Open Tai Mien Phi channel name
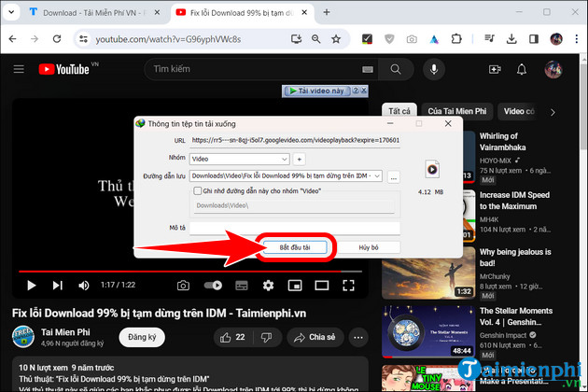Viewport: 588px width, 392px height. [x=65, y=332]
